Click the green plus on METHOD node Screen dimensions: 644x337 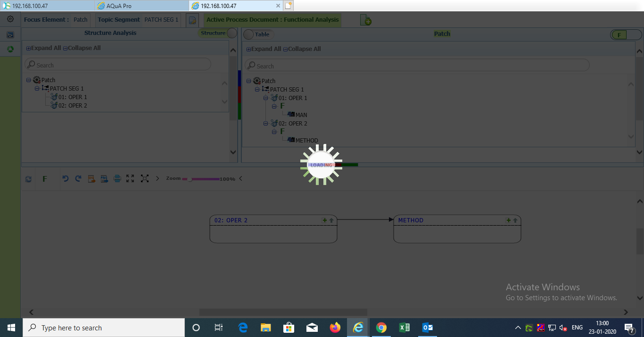point(508,220)
